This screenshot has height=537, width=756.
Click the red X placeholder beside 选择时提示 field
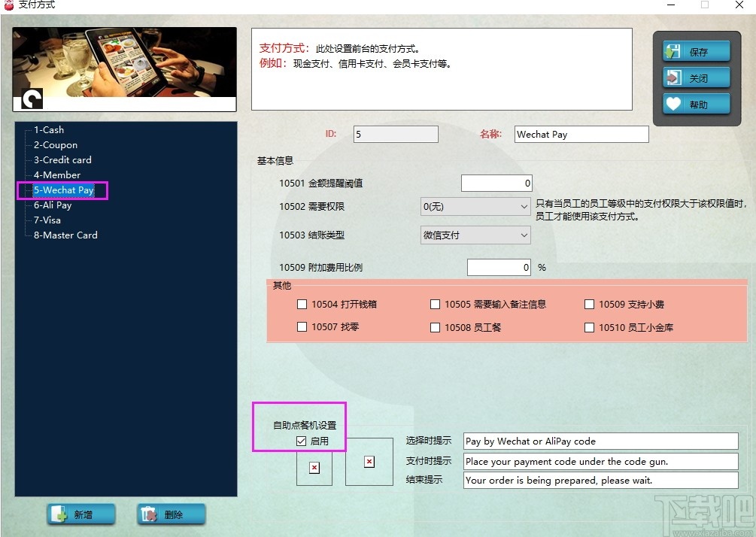click(369, 462)
